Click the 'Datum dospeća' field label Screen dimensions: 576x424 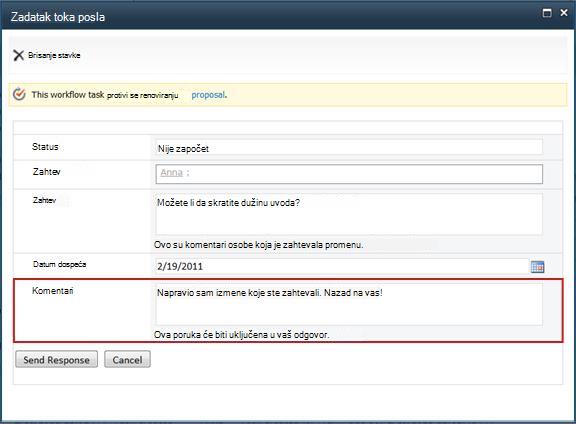(x=60, y=264)
